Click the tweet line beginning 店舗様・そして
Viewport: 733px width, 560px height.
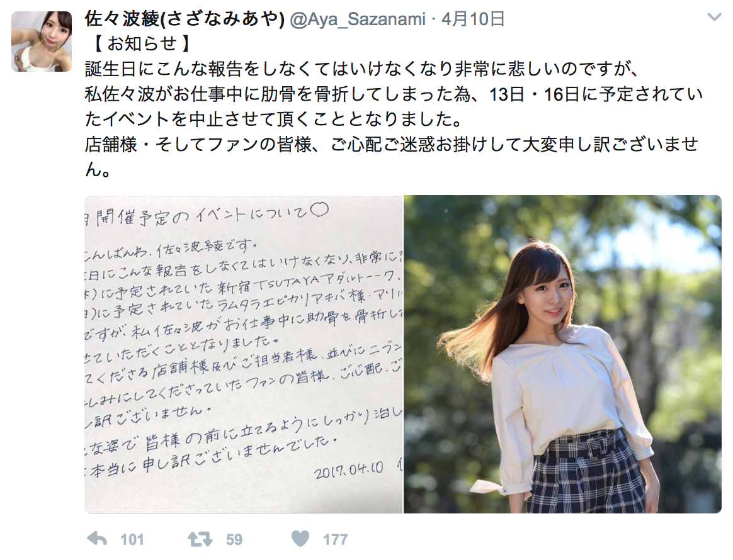pyautogui.click(x=392, y=144)
